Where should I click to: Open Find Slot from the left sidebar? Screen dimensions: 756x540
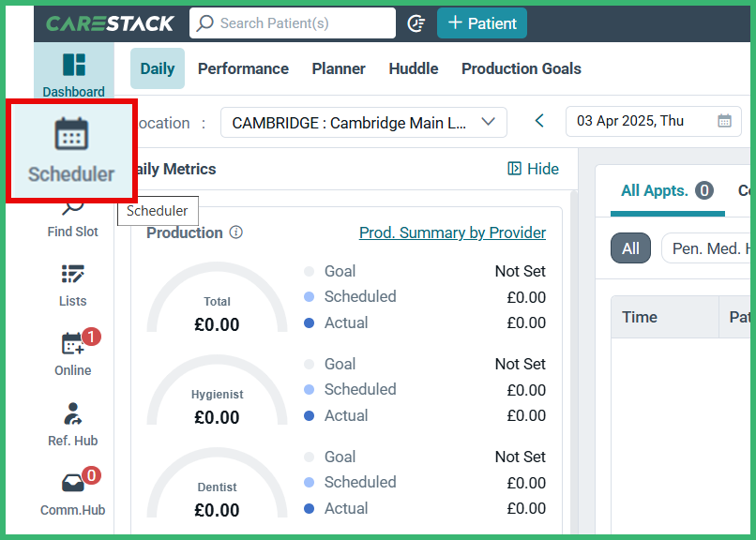coord(72,220)
